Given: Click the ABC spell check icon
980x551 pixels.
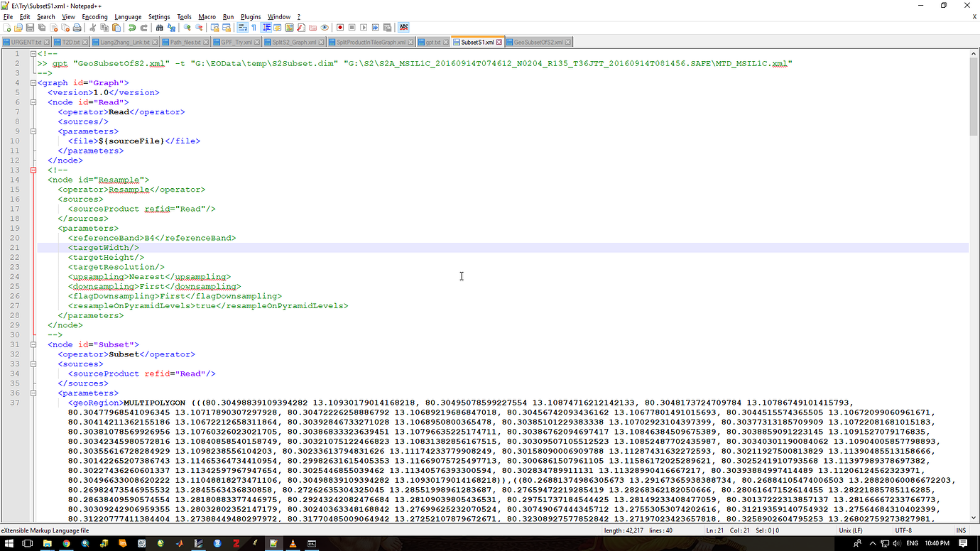Looking at the screenshot, I should [403, 28].
